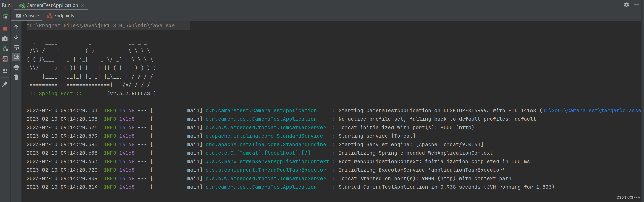Open Run panel settings gear
644x202 pixels.
point(626,5)
